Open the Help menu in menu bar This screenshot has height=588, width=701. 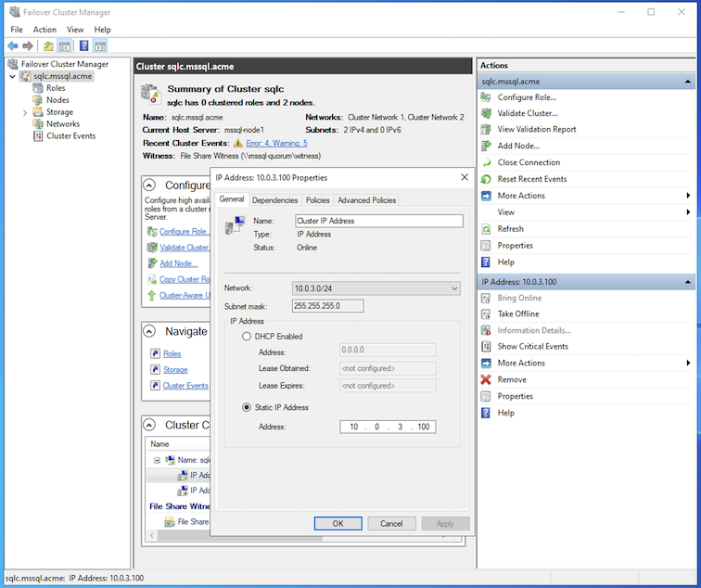tap(102, 30)
